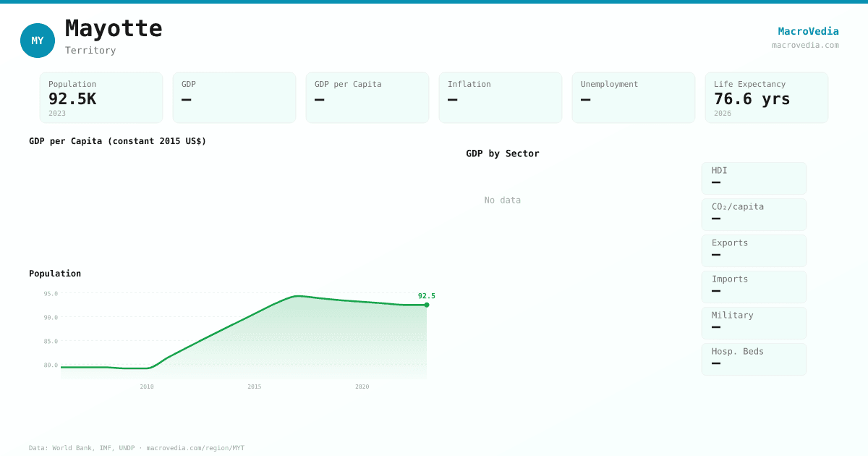Open the Hosp. Beds indicator tile

pyautogui.click(x=754, y=359)
